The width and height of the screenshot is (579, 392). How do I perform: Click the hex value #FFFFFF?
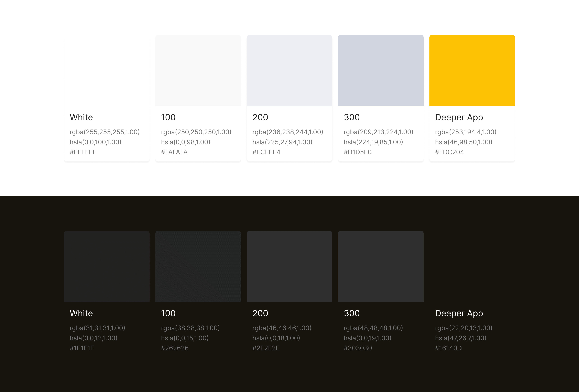[83, 152]
